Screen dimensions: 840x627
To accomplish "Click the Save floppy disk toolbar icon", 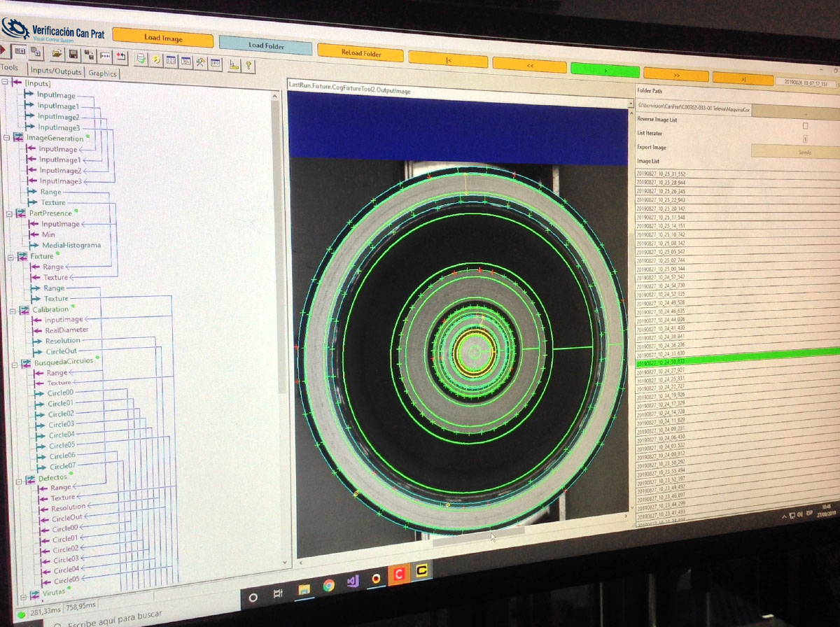I will pos(73,54).
